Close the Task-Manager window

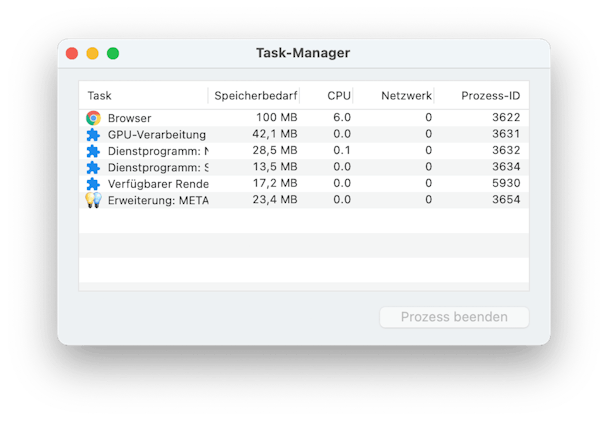tap(72, 53)
